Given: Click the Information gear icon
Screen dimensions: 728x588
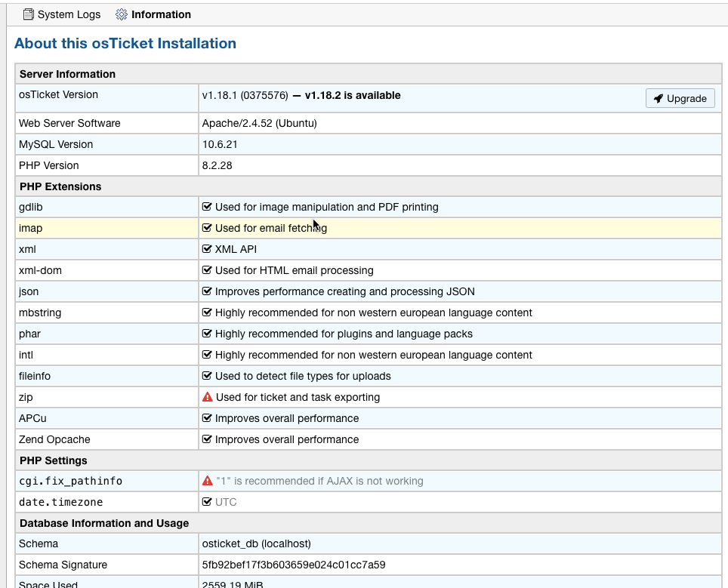Looking at the screenshot, I should pyautogui.click(x=122, y=14).
